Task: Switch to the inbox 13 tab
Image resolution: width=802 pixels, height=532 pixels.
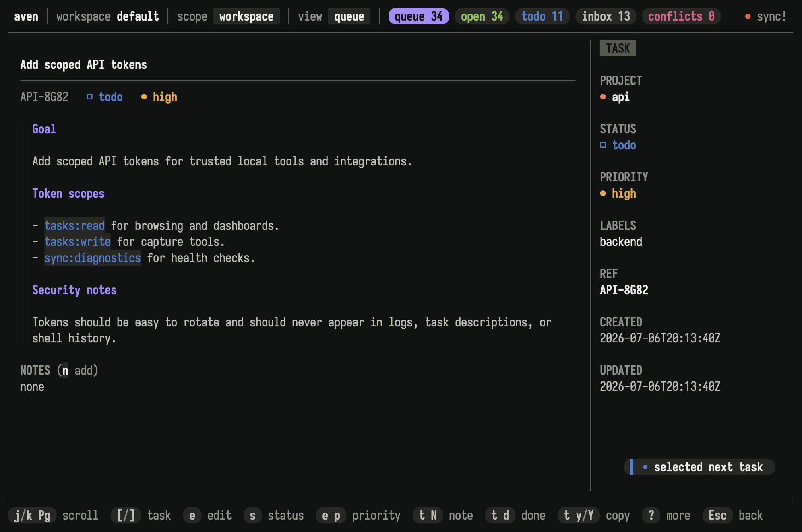Action: coord(606,16)
